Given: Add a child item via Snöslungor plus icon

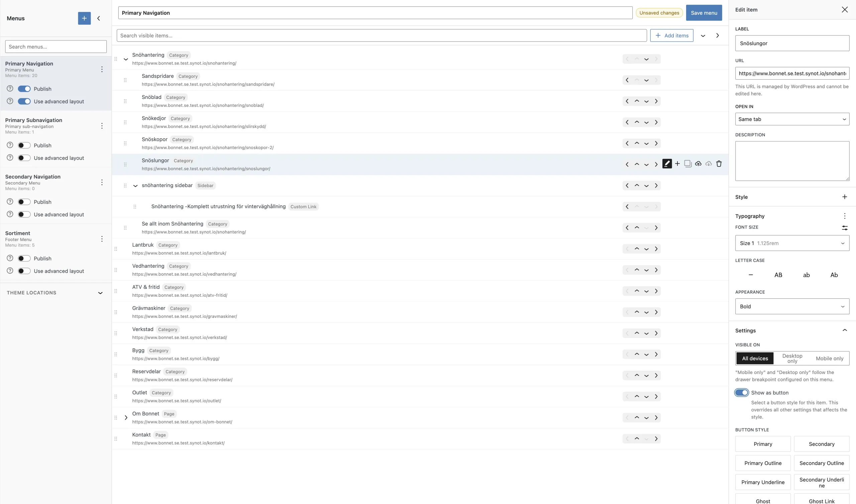Looking at the screenshot, I should tap(677, 164).
